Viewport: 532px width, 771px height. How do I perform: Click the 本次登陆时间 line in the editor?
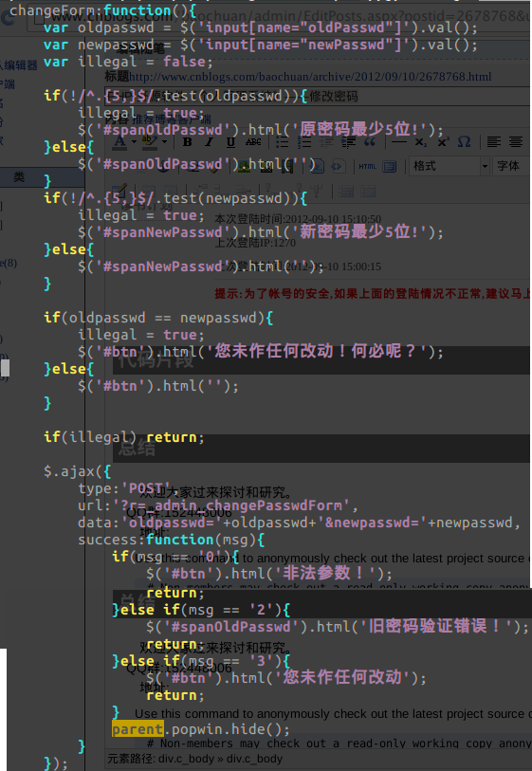tap(298, 219)
